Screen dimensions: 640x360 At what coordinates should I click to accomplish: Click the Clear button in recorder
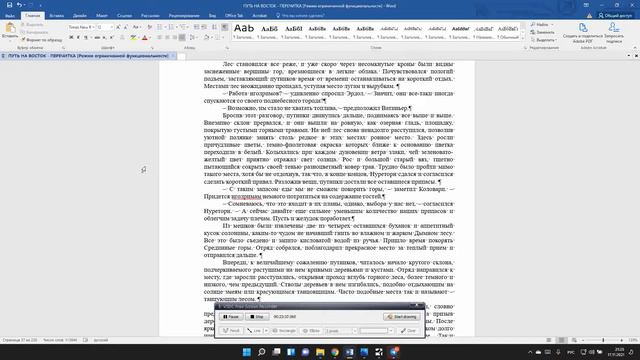[x=409, y=331]
